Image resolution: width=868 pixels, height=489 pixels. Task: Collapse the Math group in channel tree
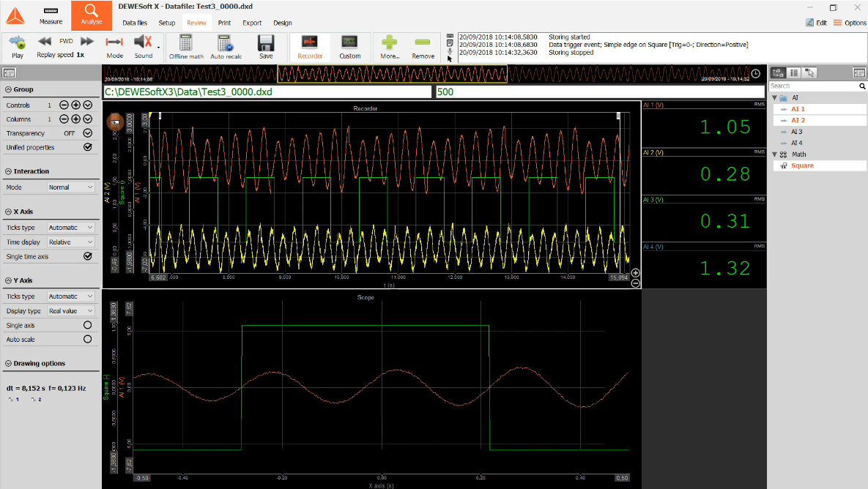click(774, 154)
